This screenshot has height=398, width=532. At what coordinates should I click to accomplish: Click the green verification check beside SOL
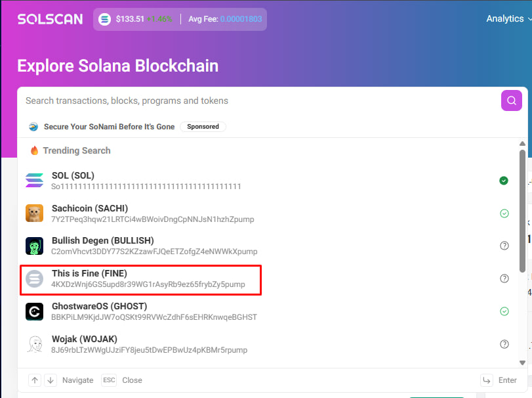504,180
